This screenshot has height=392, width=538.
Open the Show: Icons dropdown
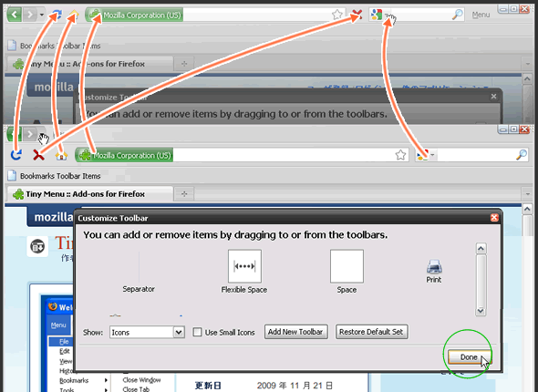[x=148, y=332]
